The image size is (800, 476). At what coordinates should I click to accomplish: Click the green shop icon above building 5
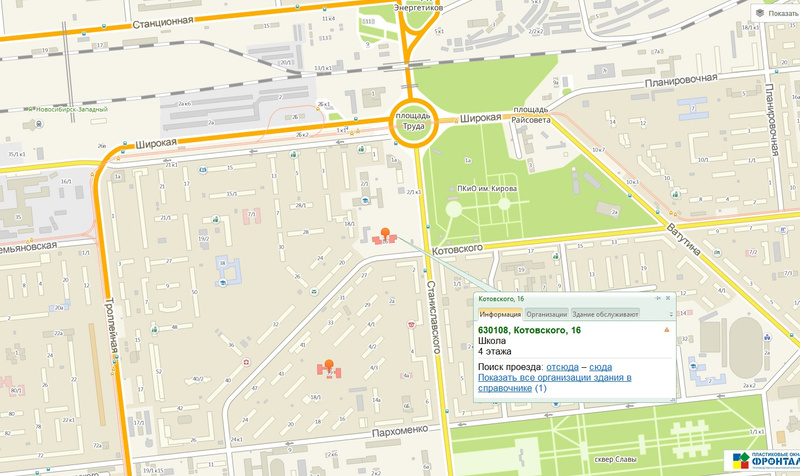[x=293, y=154]
